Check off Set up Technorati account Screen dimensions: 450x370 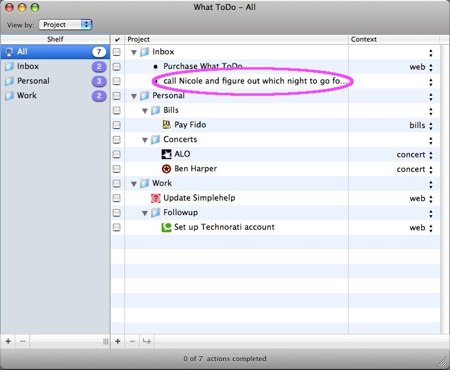point(117,227)
